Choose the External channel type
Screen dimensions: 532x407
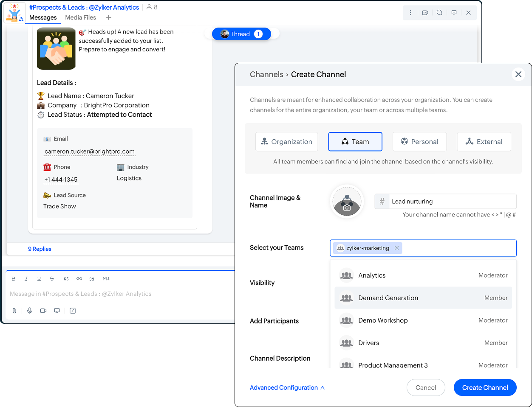(x=484, y=142)
